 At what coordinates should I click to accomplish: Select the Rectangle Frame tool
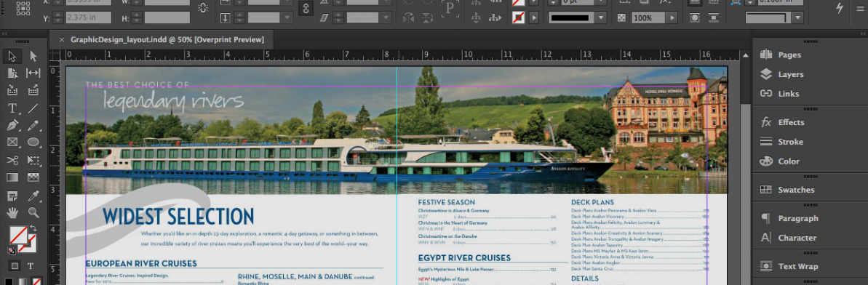(x=12, y=142)
